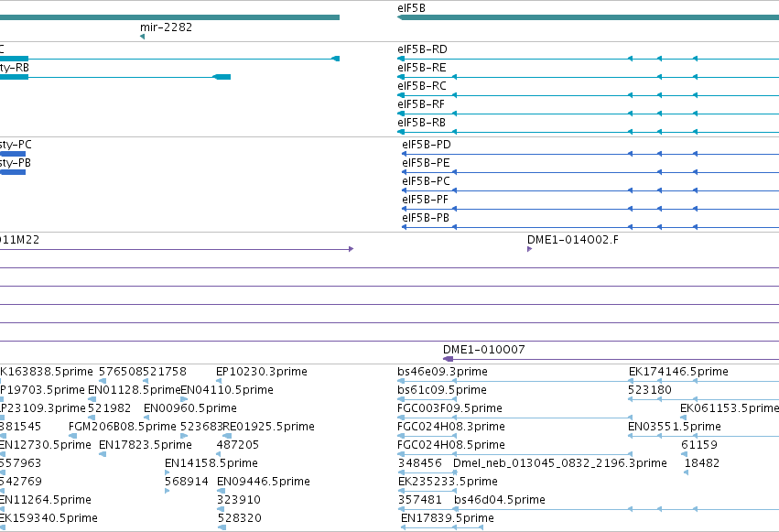This screenshot has width=779, height=532.
Task: Select feature 528320
Action: [240, 518]
